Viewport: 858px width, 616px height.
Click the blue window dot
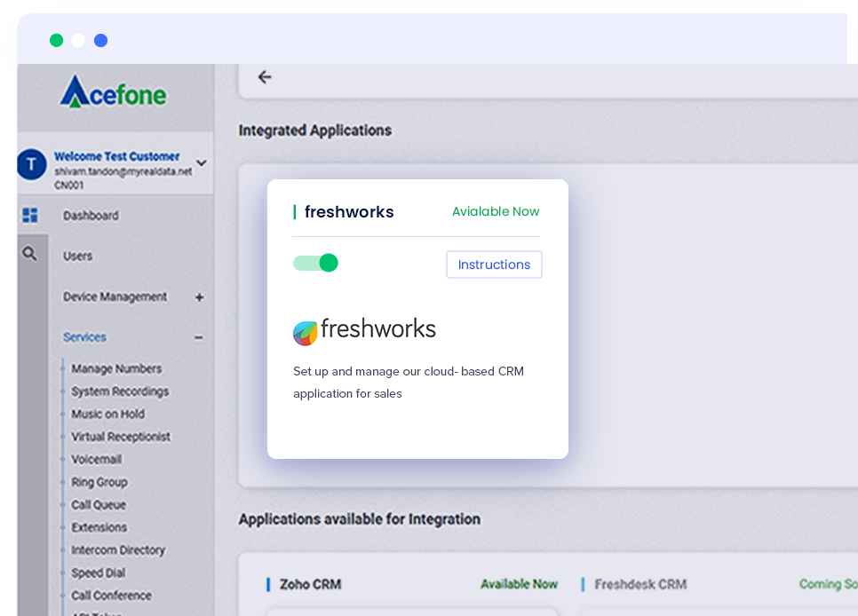[100, 41]
